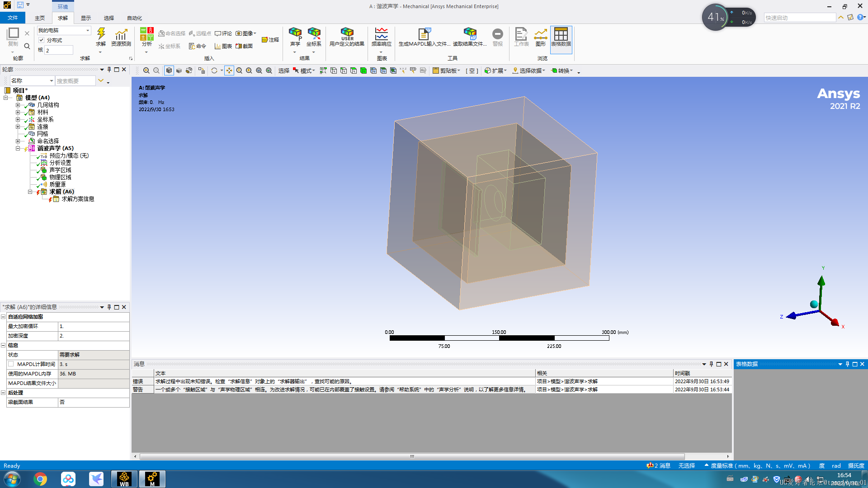
Task: Click the 错误 error message row
Action: click(x=432, y=381)
